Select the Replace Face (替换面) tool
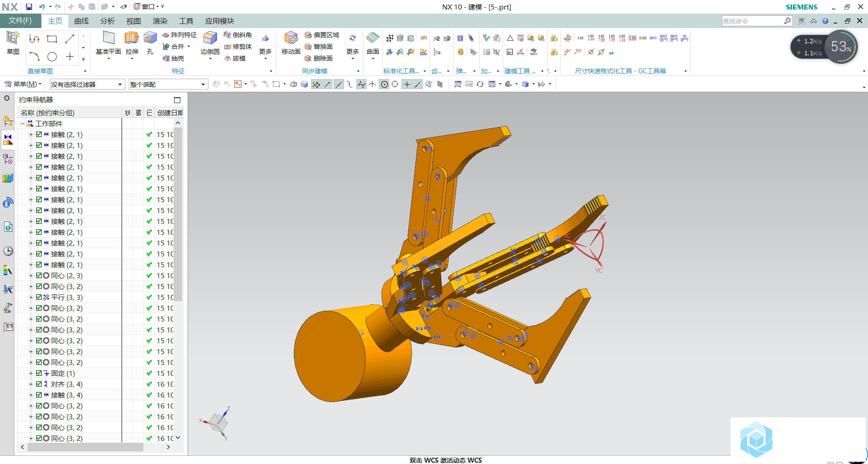 [319, 47]
